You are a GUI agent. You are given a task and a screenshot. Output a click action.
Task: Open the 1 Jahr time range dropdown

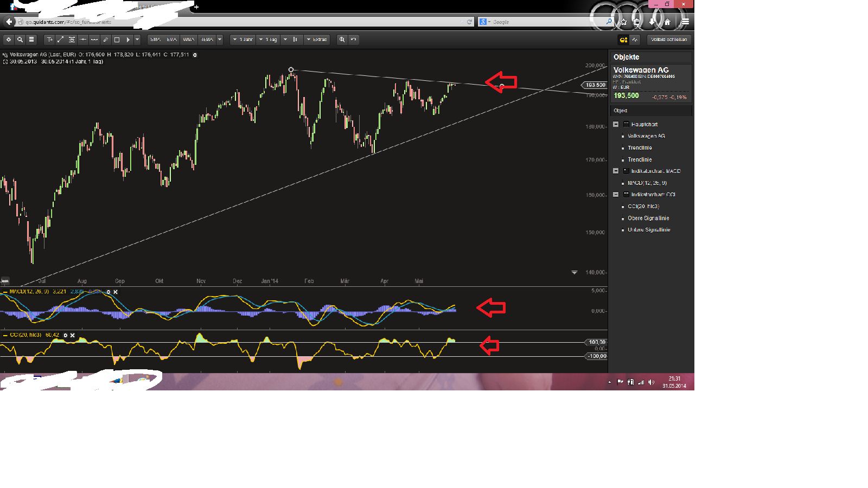(242, 40)
